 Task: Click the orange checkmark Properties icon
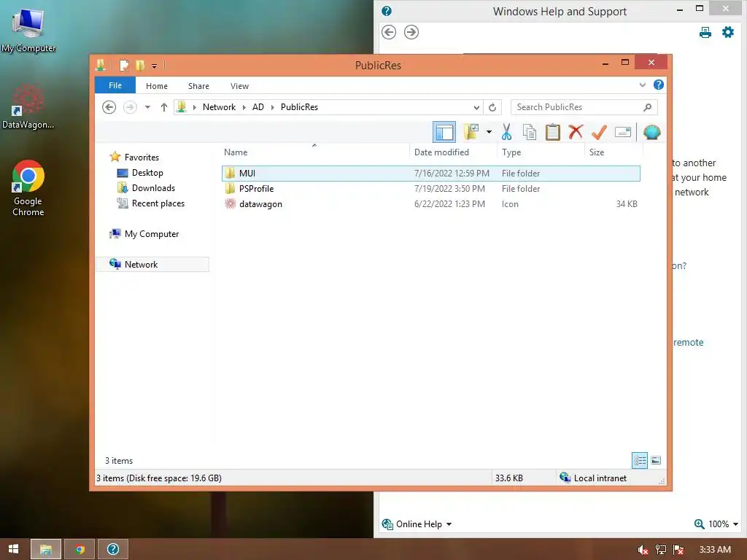tap(599, 132)
